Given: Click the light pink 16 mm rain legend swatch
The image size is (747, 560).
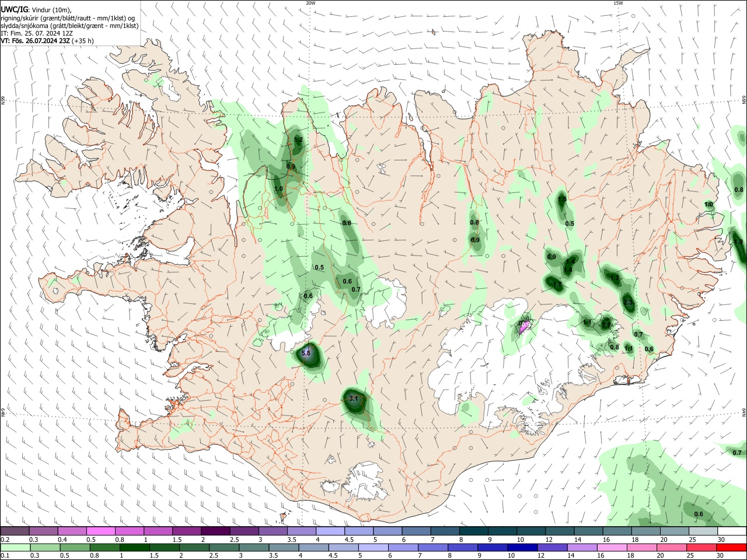Looking at the screenshot, I should click(613, 547).
